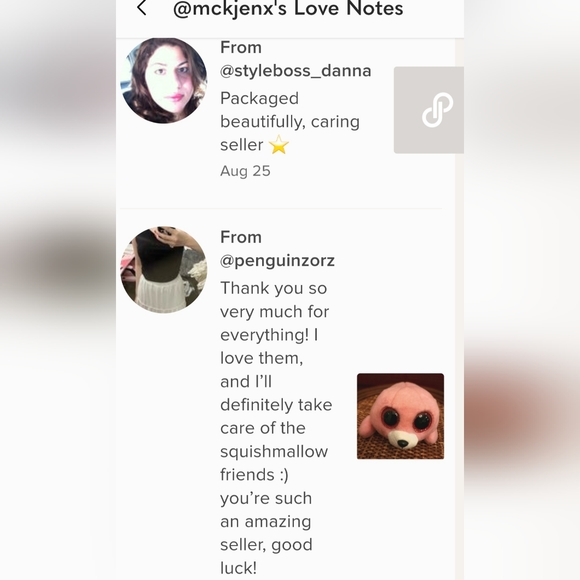Tap the 'you're such an amazing' text
The width and height of the screenshot is (580, 580).
coord(266,510)
